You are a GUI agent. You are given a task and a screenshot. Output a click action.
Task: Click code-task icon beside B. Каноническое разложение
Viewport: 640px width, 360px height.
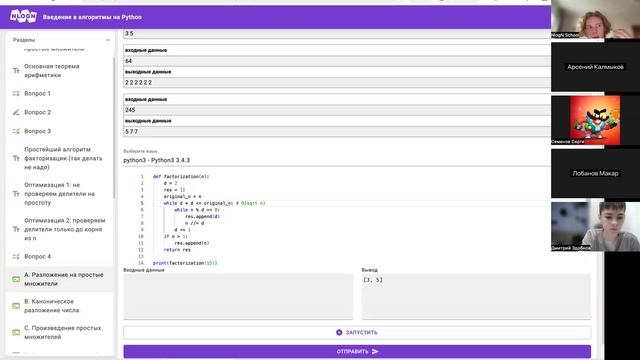click(16, 306)
